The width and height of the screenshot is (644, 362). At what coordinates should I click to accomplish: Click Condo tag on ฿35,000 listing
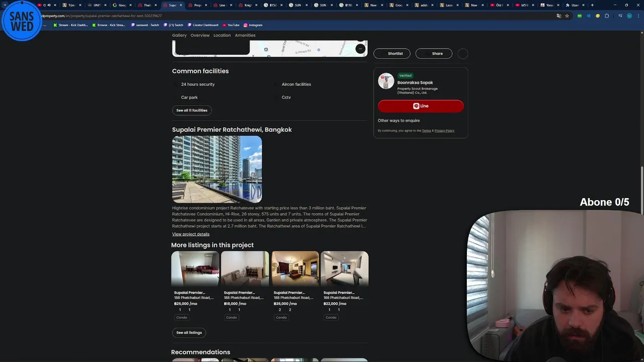click(x=281, y=317)
